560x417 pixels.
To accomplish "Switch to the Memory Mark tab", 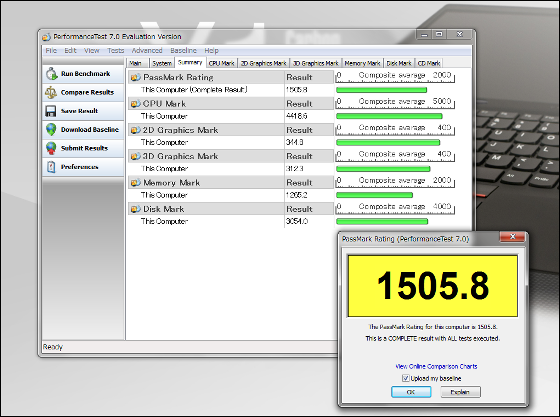I will coord(362,63).
